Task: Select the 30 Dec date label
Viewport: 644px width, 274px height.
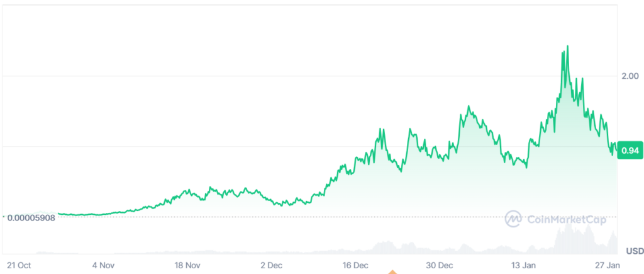Action: (440, 265)
